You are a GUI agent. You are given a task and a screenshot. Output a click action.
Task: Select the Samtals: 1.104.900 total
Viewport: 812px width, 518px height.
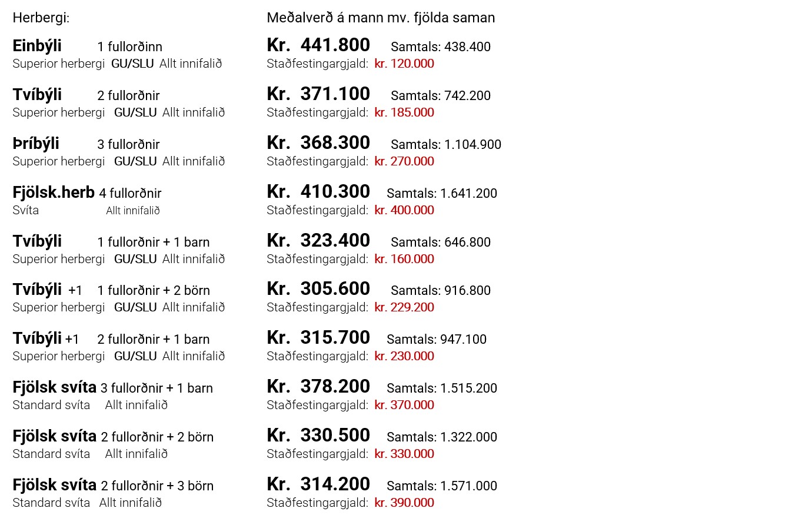coord(446,144)
